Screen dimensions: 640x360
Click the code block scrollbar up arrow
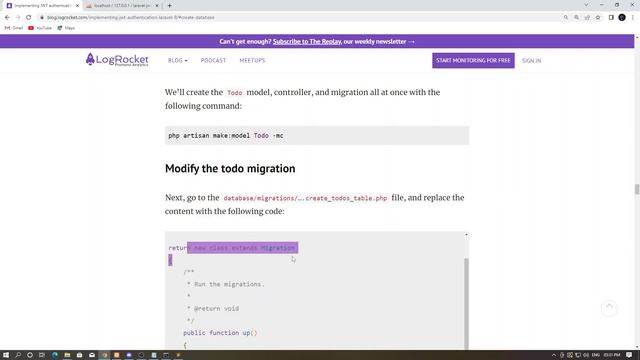(466, 235)
